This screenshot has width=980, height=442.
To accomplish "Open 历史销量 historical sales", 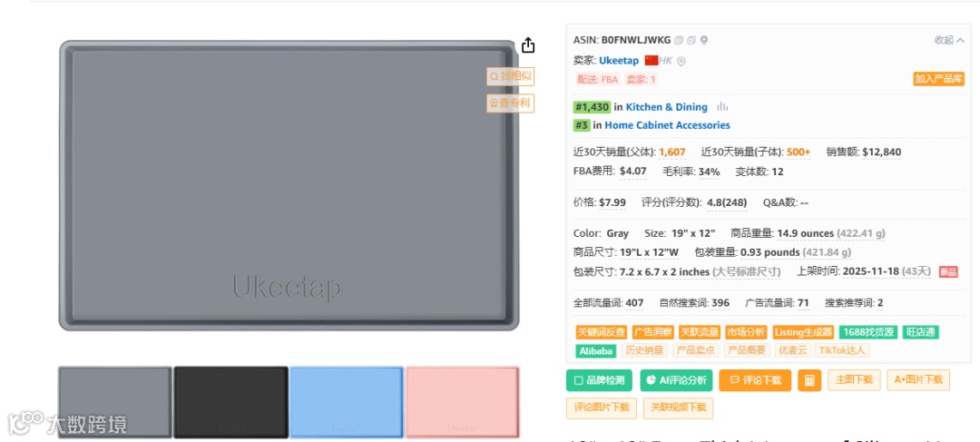I will click(644, 350).
